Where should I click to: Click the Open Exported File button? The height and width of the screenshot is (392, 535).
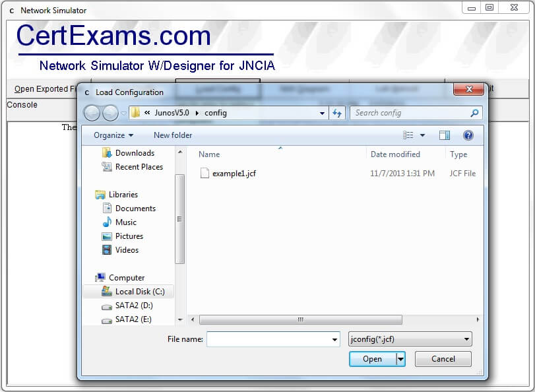tap(46, 89)
